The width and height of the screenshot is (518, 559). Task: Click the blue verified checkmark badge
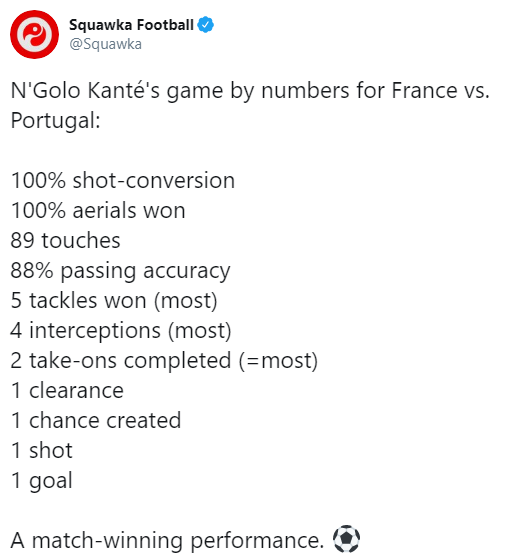click(x=206, y=25)
